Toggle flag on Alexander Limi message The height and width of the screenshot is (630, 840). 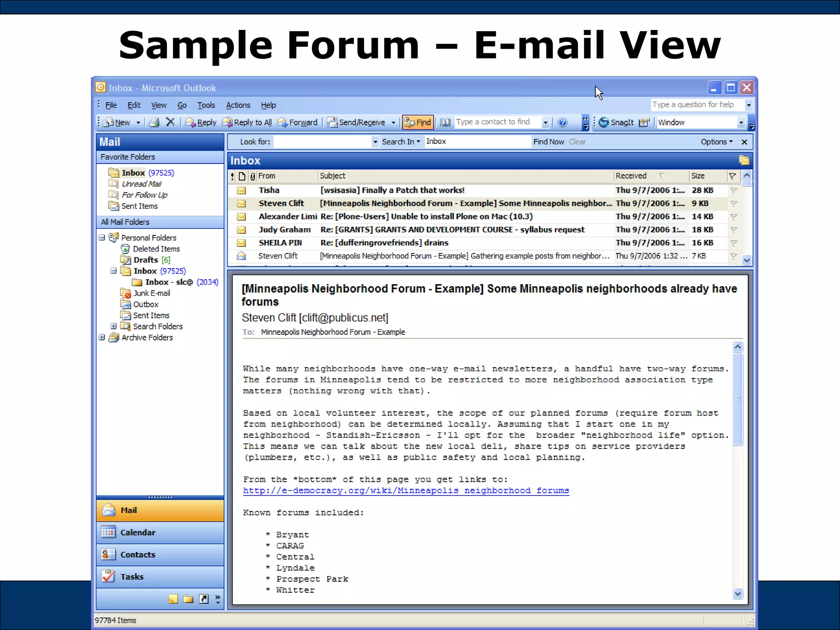tap(734, 217)
